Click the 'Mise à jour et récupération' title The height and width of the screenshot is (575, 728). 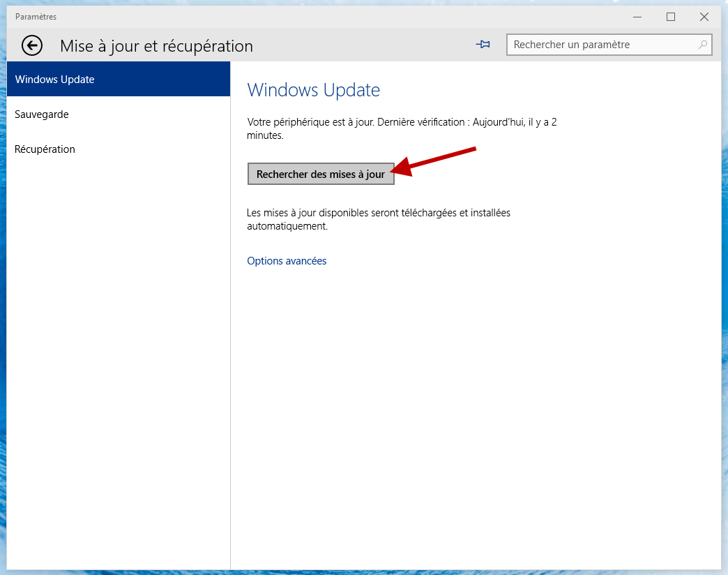pyautogui.click(x=156, y=46)
